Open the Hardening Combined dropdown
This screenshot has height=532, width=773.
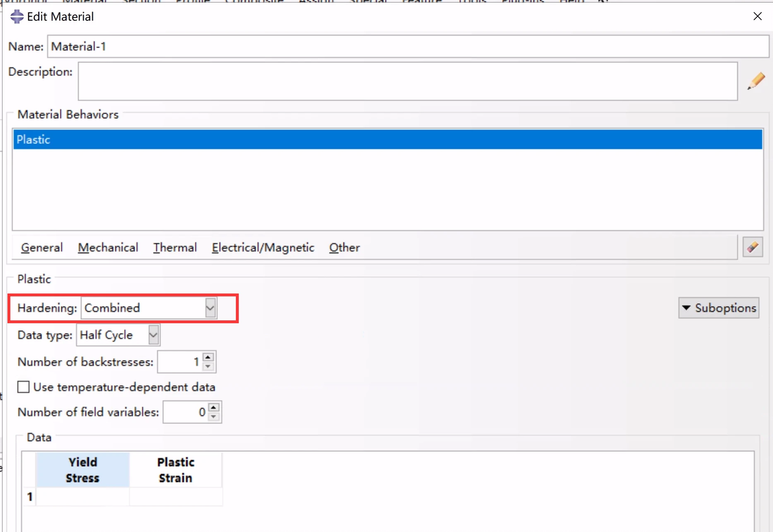click(149, 308)
